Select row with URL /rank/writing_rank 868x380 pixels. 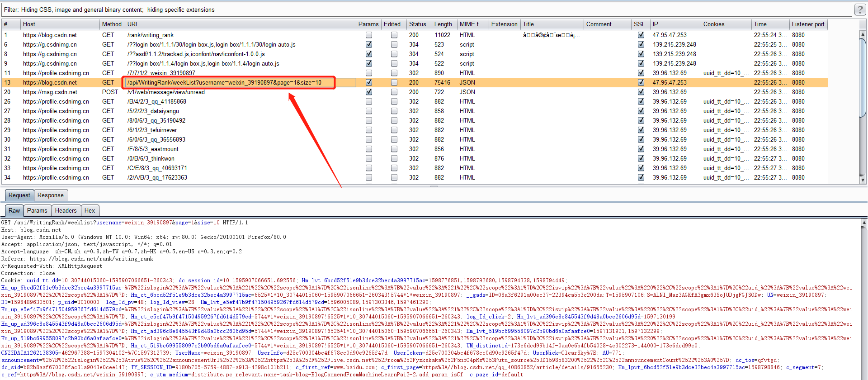coord(414,35)
